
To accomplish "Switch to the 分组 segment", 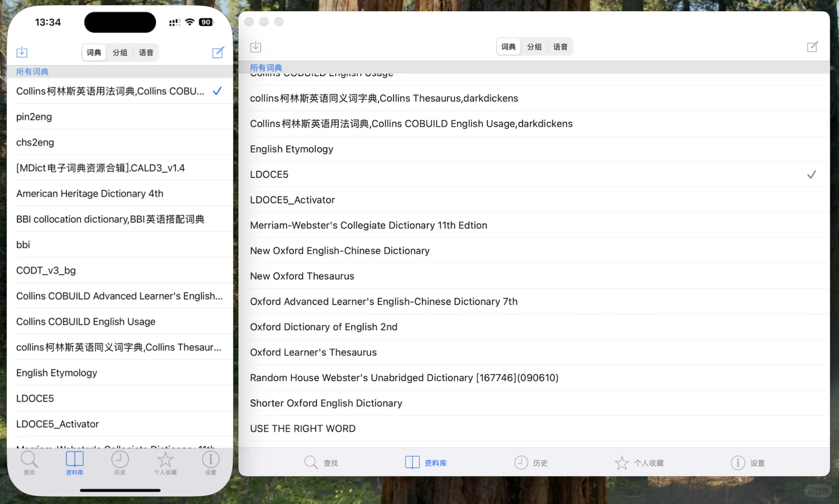I will tap(120, 52).
